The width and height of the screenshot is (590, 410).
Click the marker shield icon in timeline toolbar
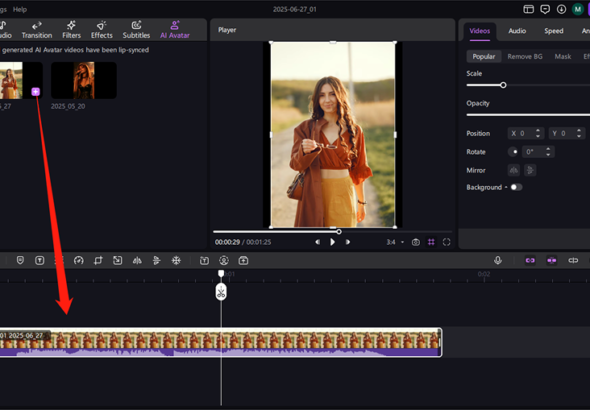click(20, 260)
